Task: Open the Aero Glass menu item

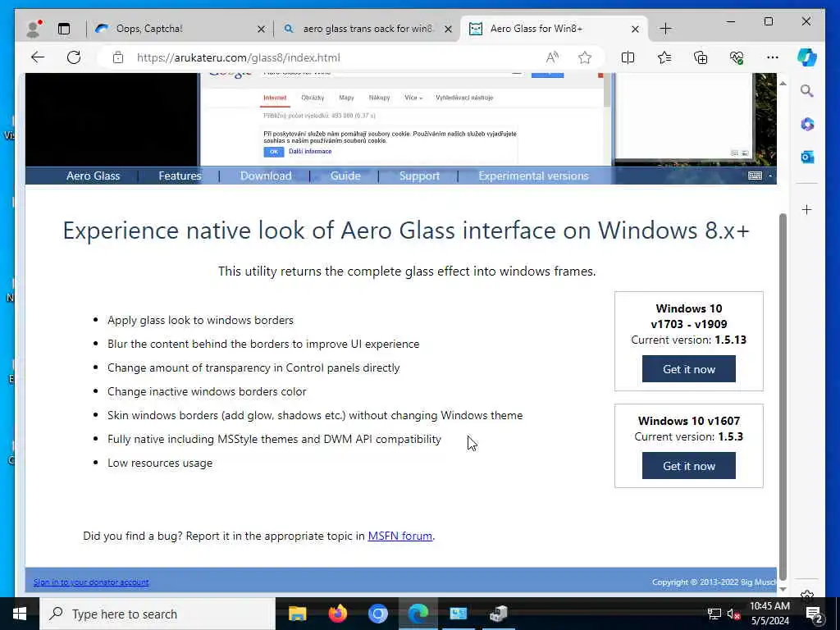Action: (94, 176)
